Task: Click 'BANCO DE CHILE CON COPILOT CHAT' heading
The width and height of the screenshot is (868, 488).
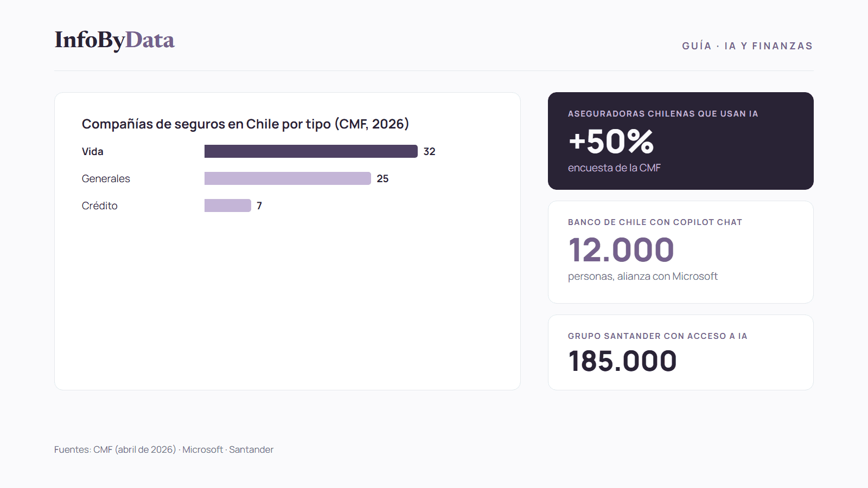Action: click(x=655, y=222)
